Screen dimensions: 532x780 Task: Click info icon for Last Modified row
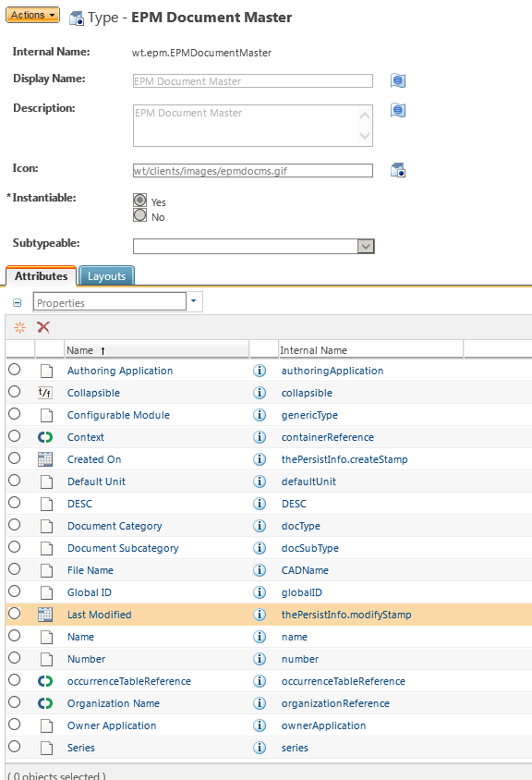click(x=260, y=615)
